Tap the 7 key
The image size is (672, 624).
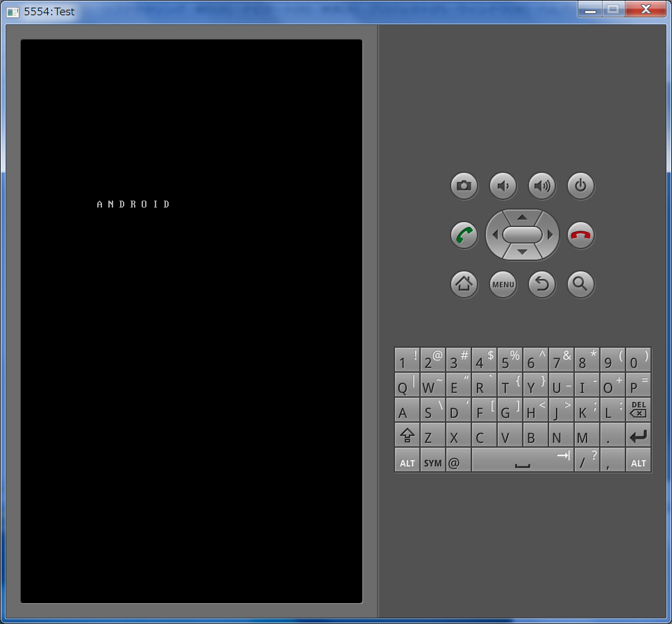(x=561, y=360)
